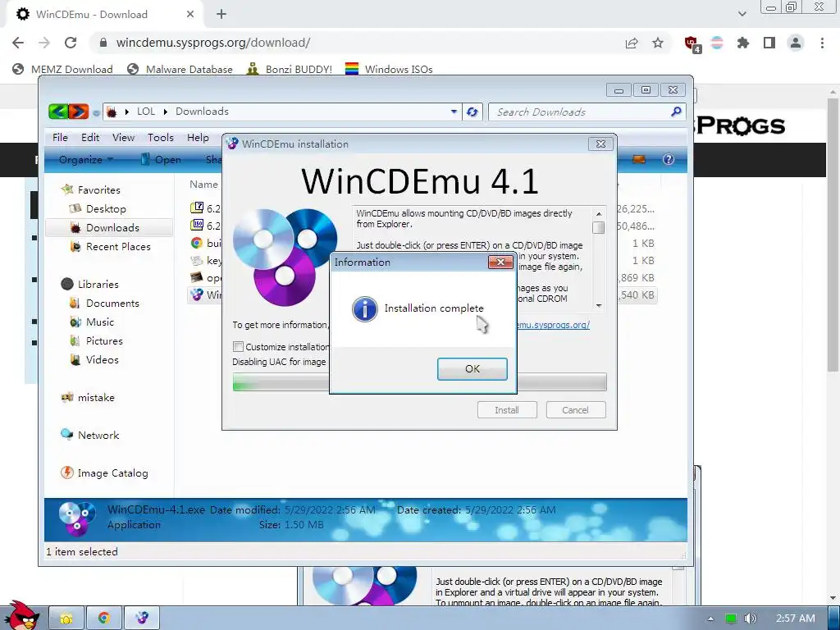The width and height of the screenshot is (840, 630).
Task: Toggle the preview pane icon in Explorer toolbar
Action: [x=638, y=159]
